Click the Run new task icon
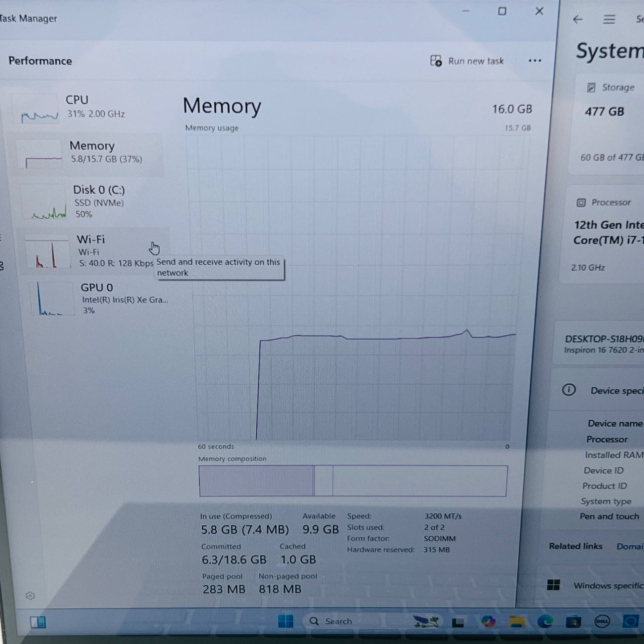Screen dimensions: 644x644 tap(436, 61)
